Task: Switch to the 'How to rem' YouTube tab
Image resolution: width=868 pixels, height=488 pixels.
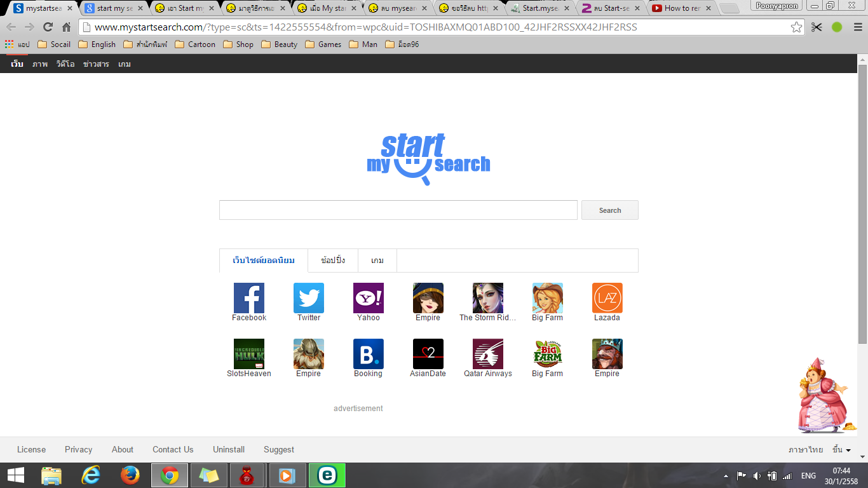Action: 682,8
